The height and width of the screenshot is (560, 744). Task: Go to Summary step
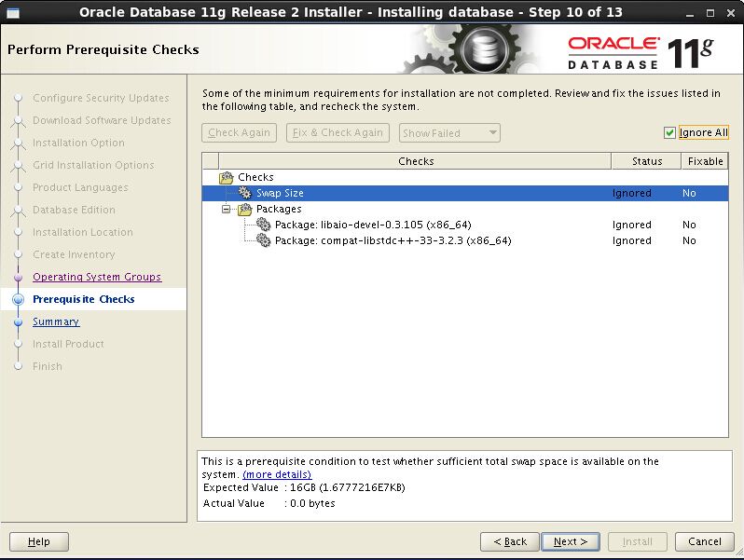[x=56, y=321]
